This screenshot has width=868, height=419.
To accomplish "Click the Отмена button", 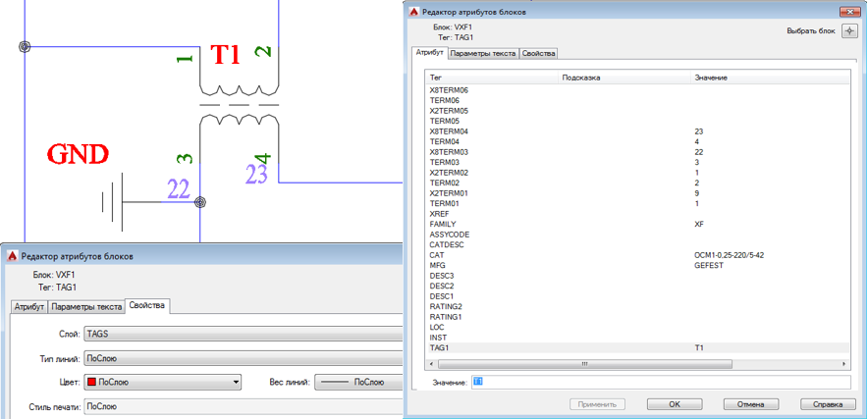I will pyautogui.click(x=751, y=404).
